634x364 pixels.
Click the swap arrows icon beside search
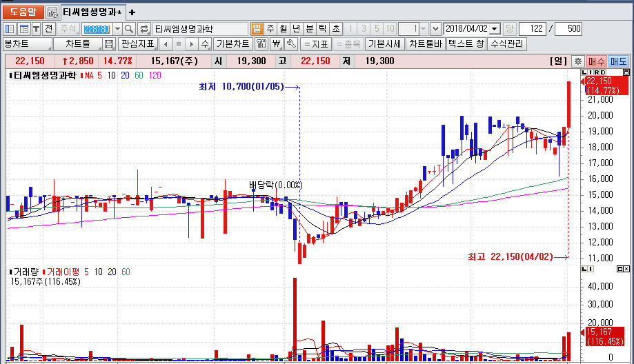pos(144,29)
